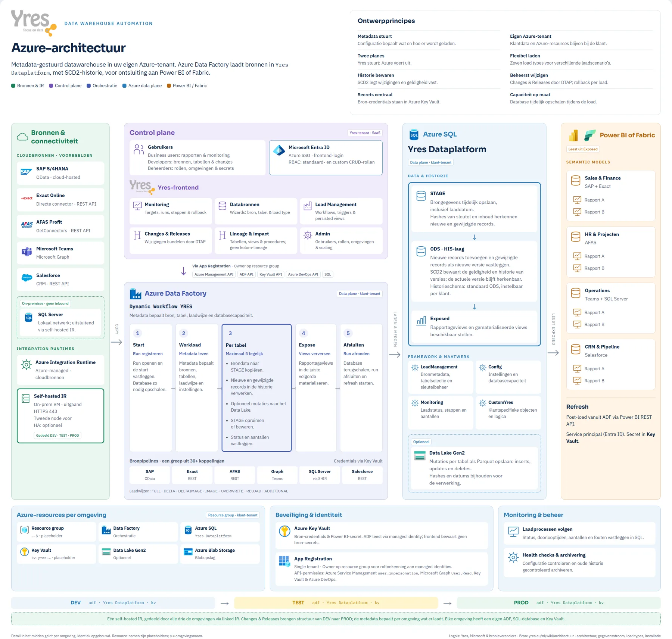The height and width of the screenshot is (639, 672).
Task: Click the Yres-tenant · SaaS badge
Action: [365, 133]
